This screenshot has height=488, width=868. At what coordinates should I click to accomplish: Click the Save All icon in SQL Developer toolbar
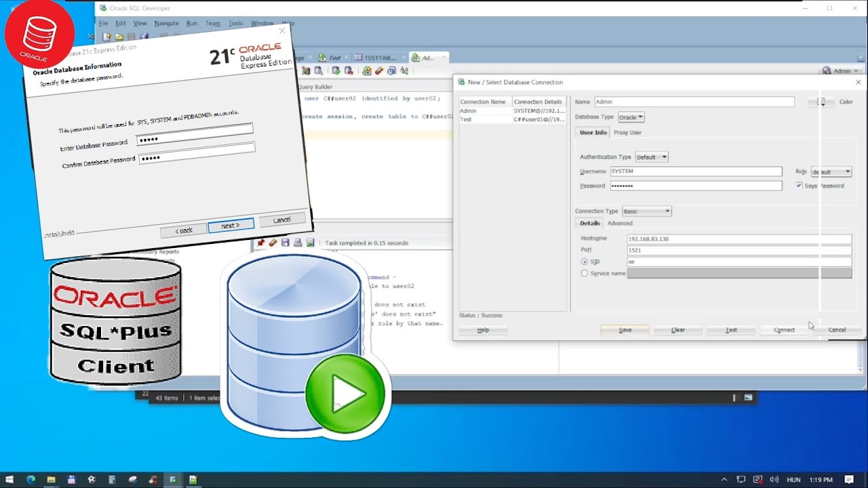tap(144, 37)
